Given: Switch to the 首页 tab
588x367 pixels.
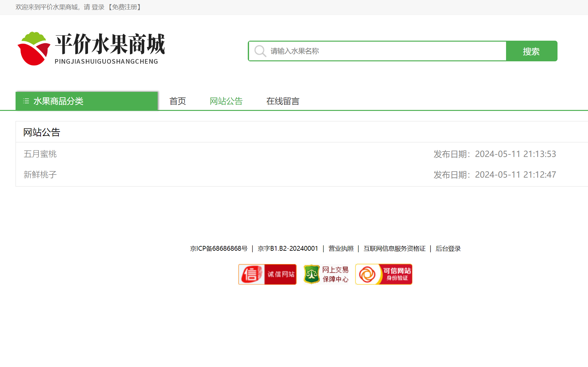Looking at the screenshot, I should point(178,101).
